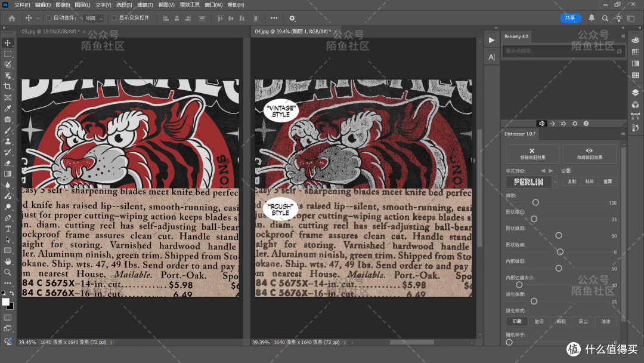This screenshot has width=644, height=363.
Task: Click the play actions panel icon
Action: pos(491,40)
